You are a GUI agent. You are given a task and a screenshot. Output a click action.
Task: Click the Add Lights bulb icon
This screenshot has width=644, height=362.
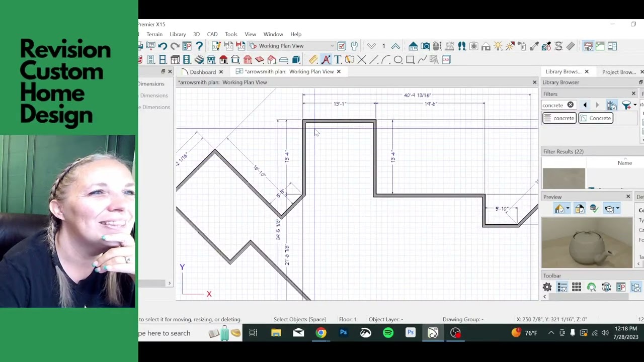click(498, 46)
